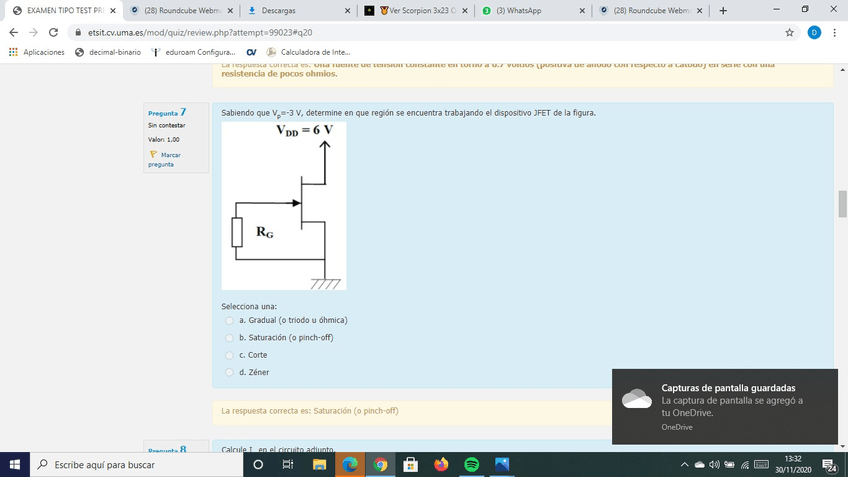Choose the c. Corte answer
Screen dimensions: 848x477
pos(229,355)
